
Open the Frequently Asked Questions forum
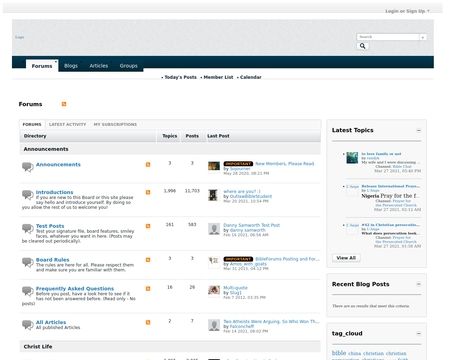[75, 289]
